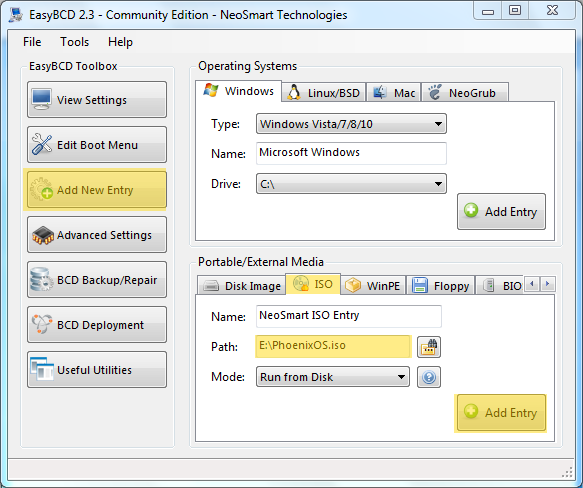
Task: Expand the Windows Type dropdown
Action: click(351, 124)
